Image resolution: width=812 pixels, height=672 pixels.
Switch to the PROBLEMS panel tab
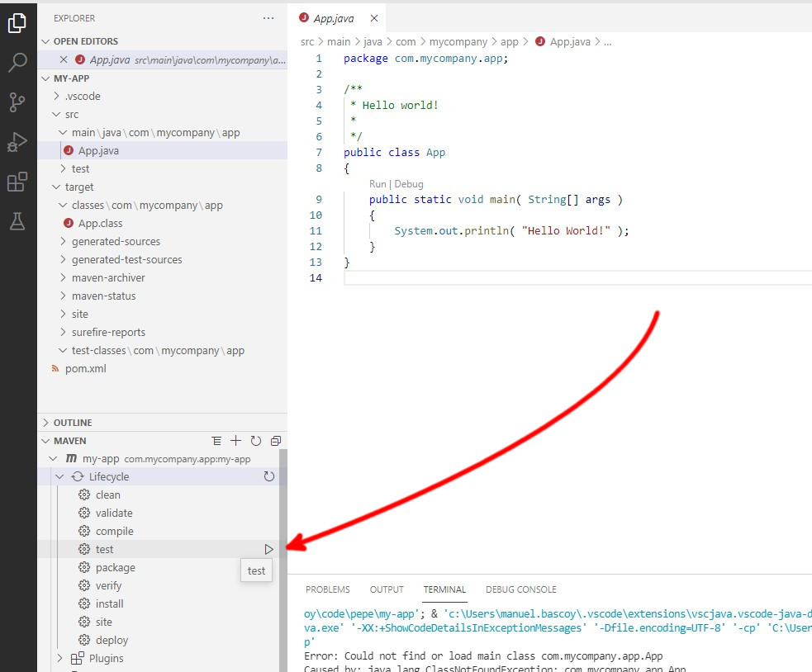[327, 589]
